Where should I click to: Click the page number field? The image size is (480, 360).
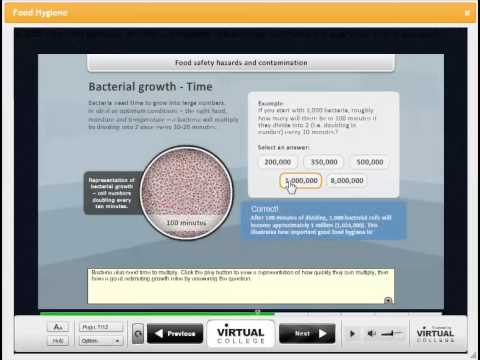101,327
